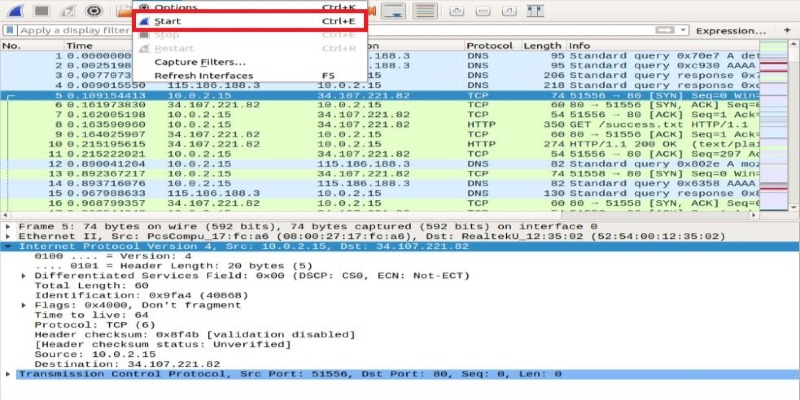
Task: Click the display filter bookmark icon
Action: [x=8, y=31]
